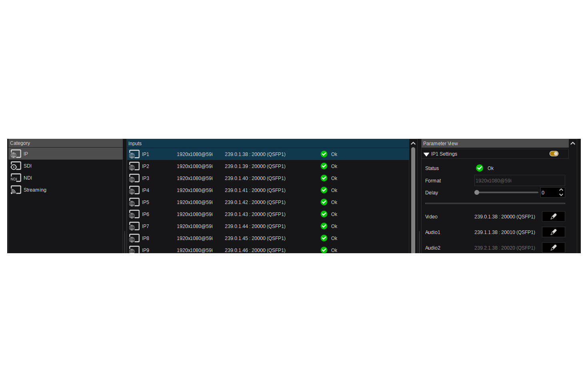This screenshot has height=392, width=588.
Task: Increase Delay value with up arrow
Action: pyautogui.click(x=561, y=190)
